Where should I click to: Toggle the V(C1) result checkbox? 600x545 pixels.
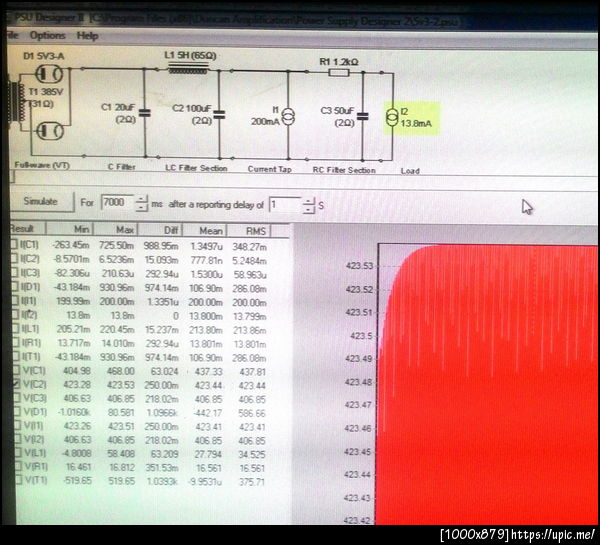16,370
